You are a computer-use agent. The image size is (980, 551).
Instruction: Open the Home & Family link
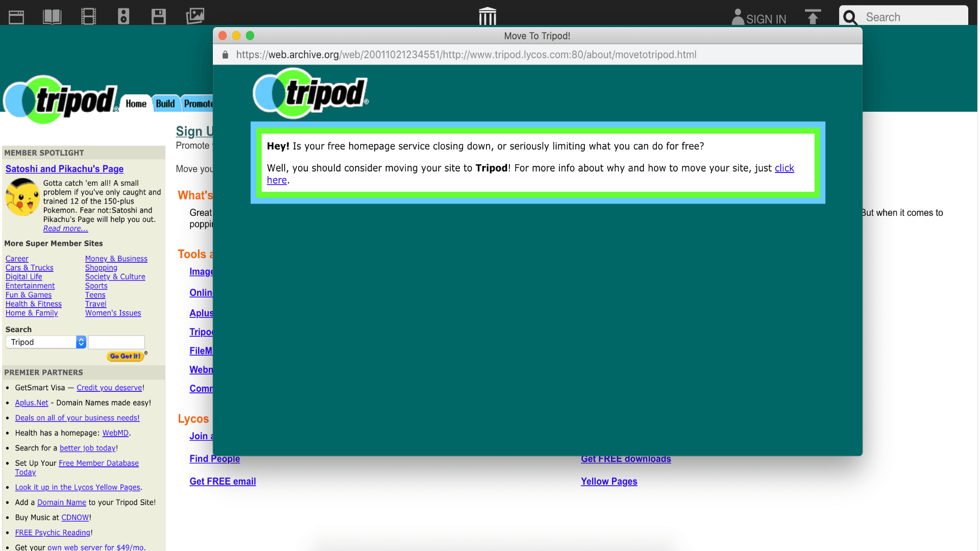pyautogui.click(x=31, y=313)
